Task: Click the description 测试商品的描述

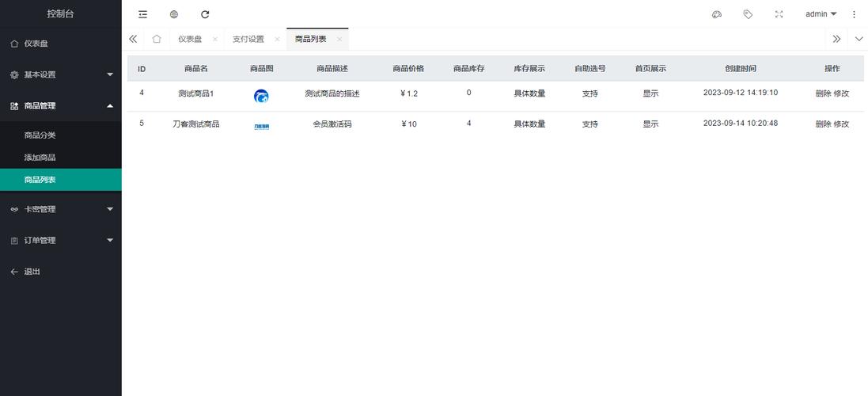Action: point(332,93)
